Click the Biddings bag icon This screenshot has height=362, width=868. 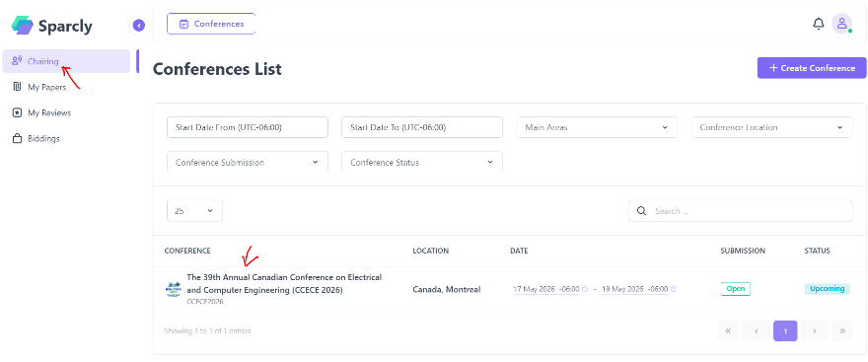click(17, 138)
